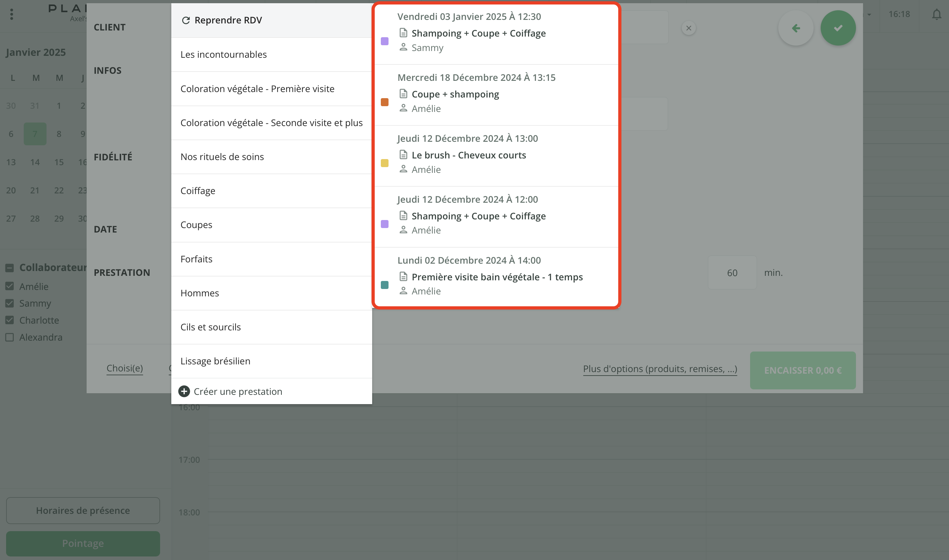The width and height of the screenshot is (949, 560).
Task: Click document icon of Coupe + shampoing
Action: point(403,94)
